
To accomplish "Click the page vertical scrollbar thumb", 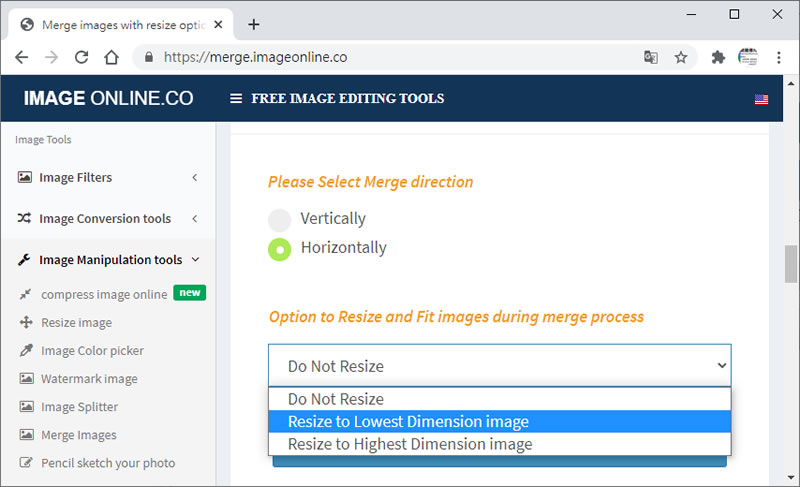I will pyautogui.click(x=791, y=264).
